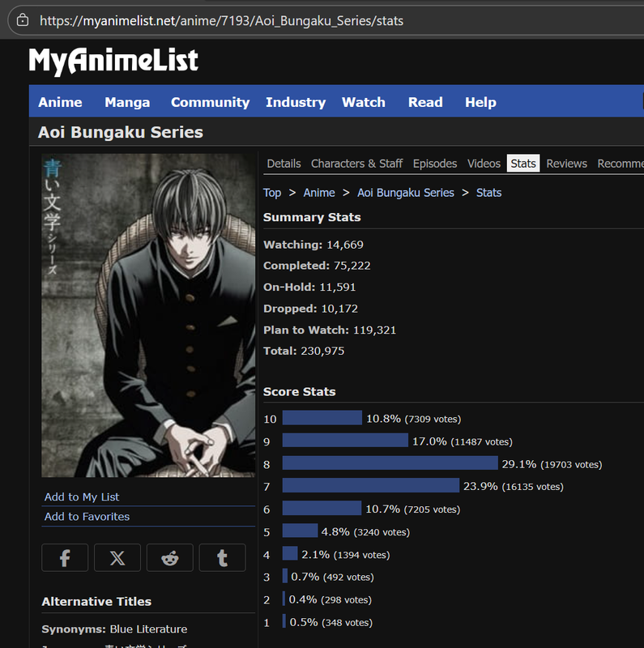This screenshot has width=644, height=648.
Task: Click the Anime breadcrumb link
Action: pos(319,193)
